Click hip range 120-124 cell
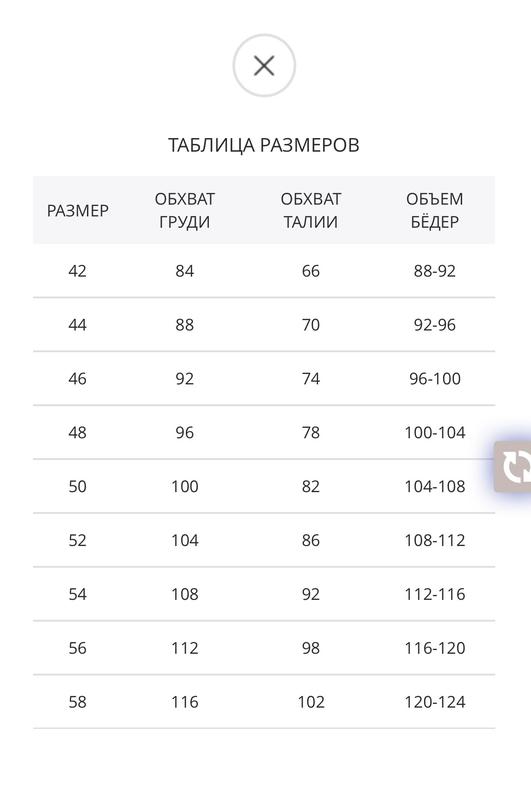This screenshot has width=531, height=800. [435, 702]
